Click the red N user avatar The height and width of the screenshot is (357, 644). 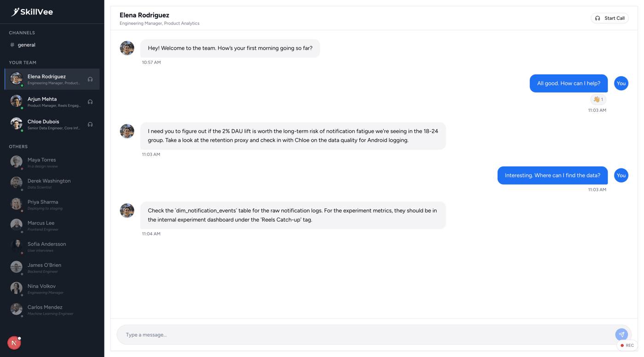(x=14, y=343)
